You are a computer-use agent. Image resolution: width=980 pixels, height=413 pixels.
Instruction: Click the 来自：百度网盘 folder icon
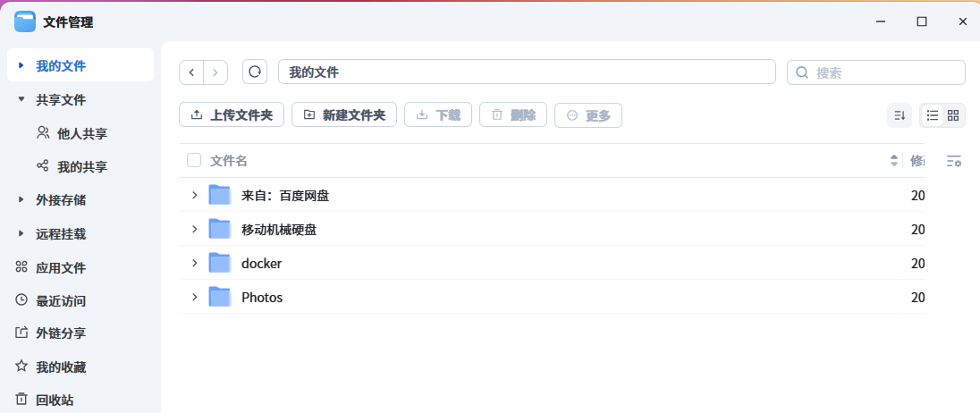220,196
